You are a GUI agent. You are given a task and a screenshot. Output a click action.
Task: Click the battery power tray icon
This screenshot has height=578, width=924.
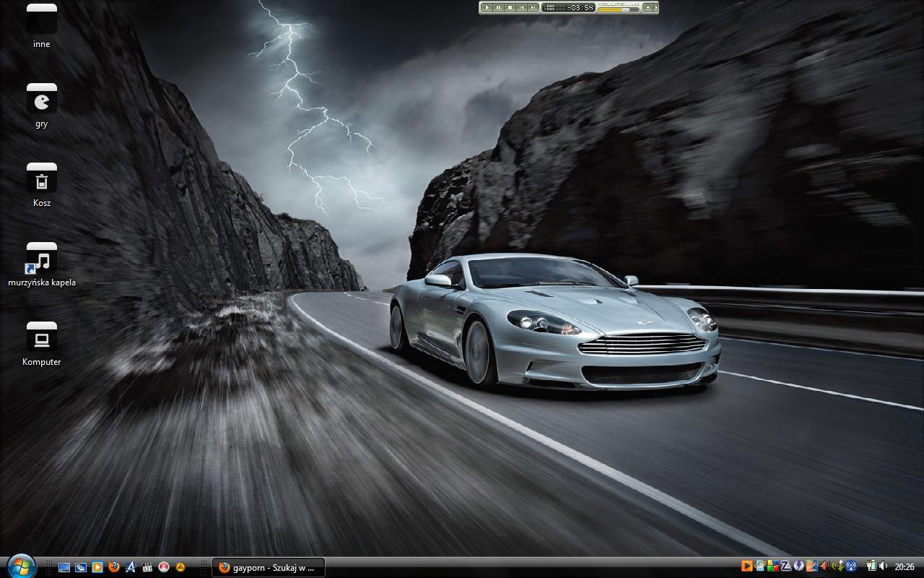[x=871, y=566]
